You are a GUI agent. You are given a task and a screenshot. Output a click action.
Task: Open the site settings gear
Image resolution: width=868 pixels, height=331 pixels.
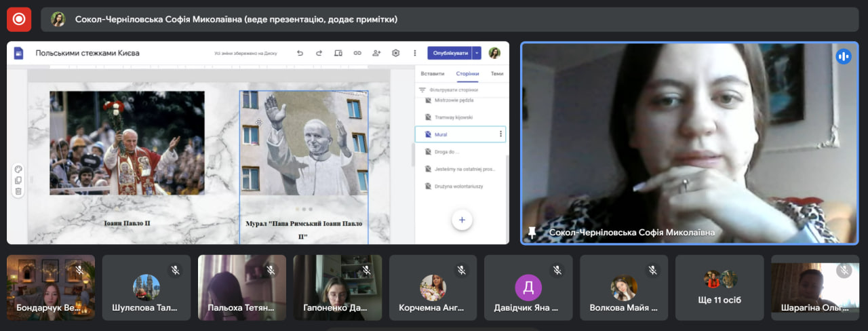point(396,53)
